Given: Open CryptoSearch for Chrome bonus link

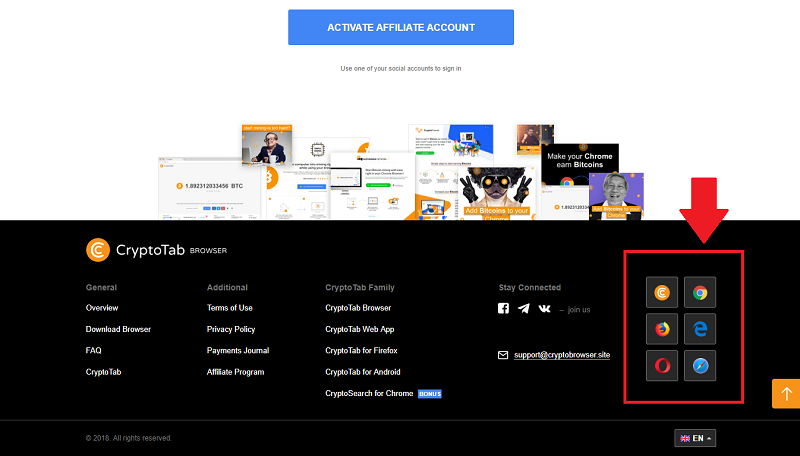Looking at the screenshot, I should pos(370,393).
